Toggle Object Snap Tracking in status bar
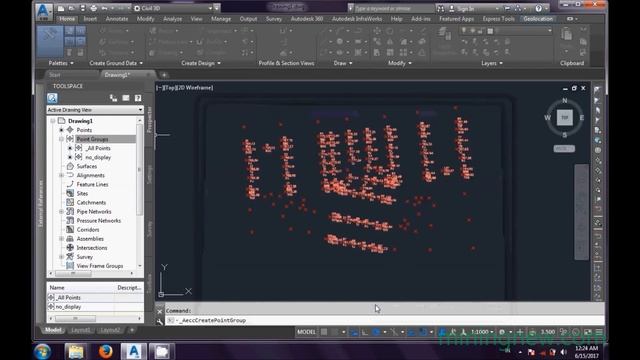This screenshot has width=640, height=360. pos(411,332)
